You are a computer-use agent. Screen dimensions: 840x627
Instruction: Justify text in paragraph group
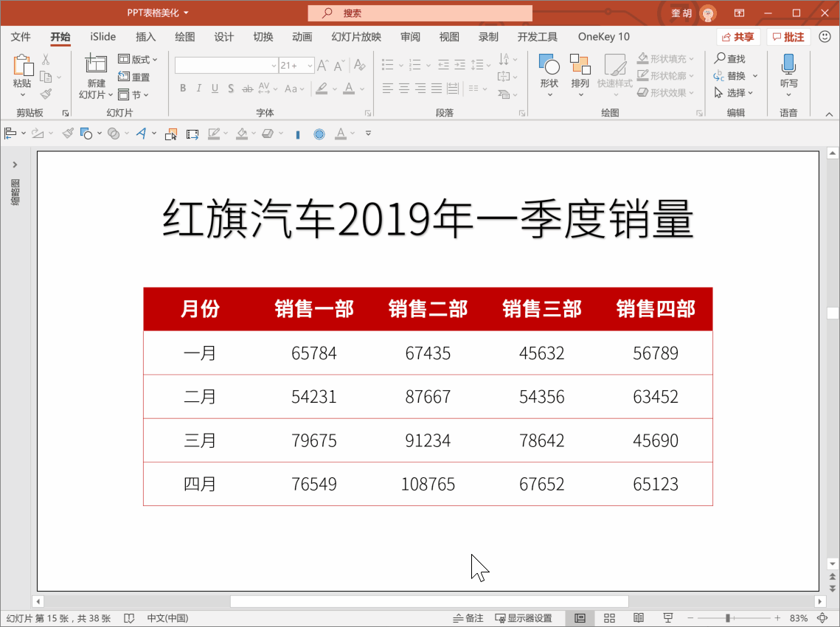click(437, 89)
